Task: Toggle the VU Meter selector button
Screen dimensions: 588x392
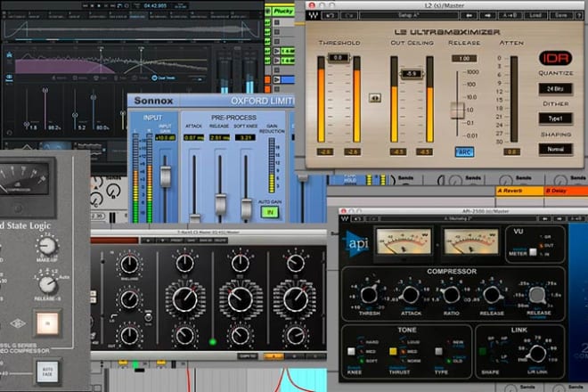Action: [x=533, y=252]
